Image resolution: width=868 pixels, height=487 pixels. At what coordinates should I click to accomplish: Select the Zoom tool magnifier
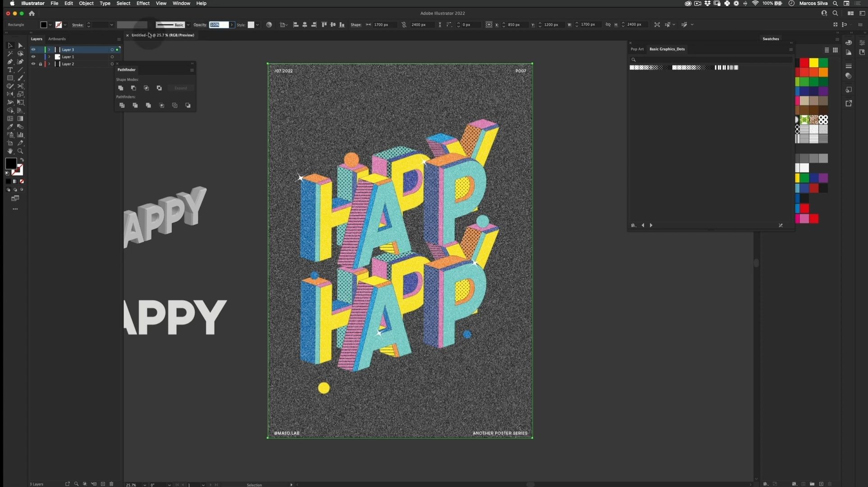pyautogui.click(x=20, y=151)
